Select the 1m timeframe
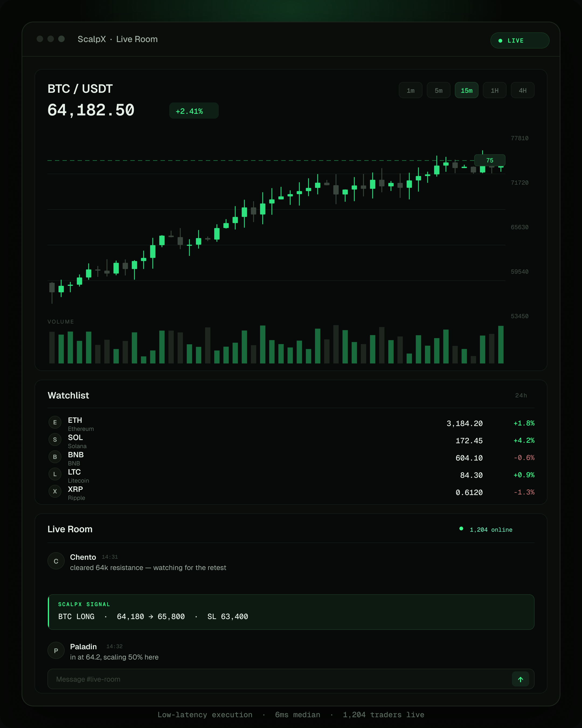This screenshot has height=728, width=582. coord(410,90)
